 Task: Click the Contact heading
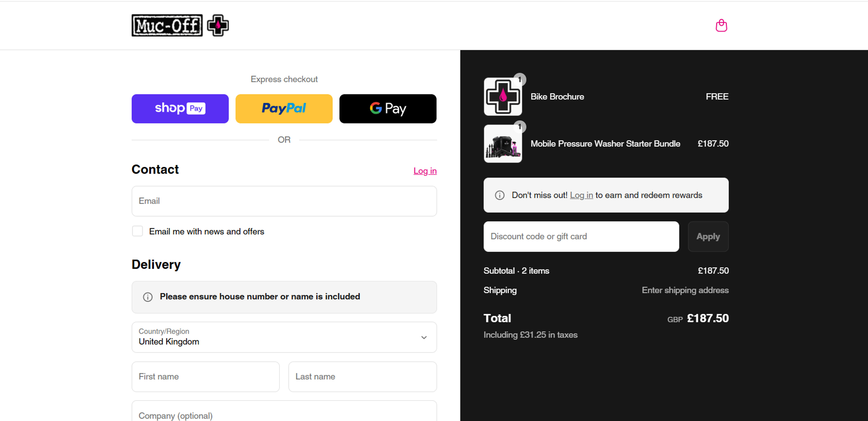pos(155,169)
